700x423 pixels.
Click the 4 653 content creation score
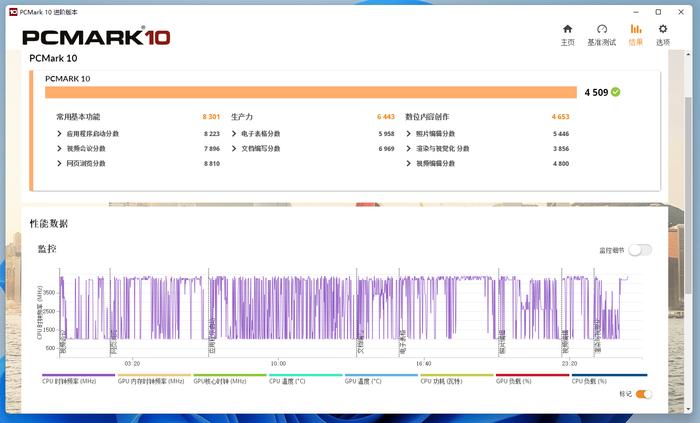tap(560, 117)
